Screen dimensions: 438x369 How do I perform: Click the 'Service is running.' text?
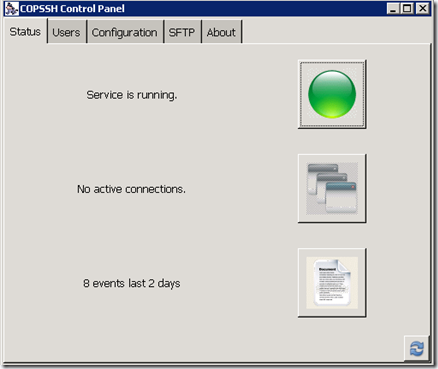132,95
